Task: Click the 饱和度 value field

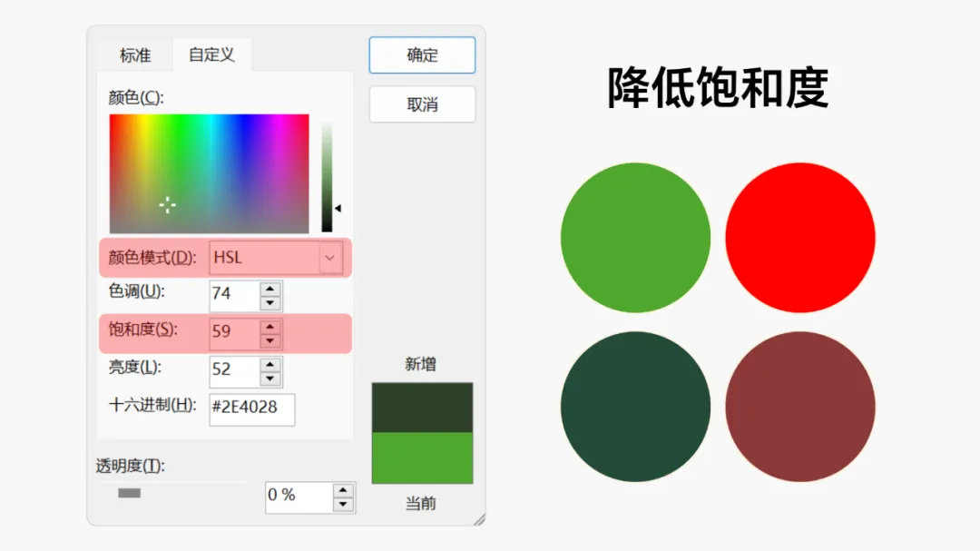Action: pos(234,333)
